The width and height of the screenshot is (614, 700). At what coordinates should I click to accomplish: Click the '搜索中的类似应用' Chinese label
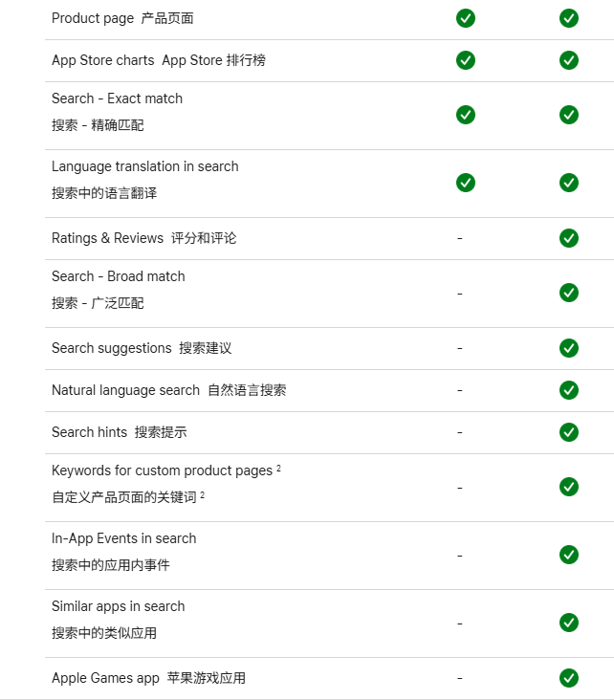(104, 633)
